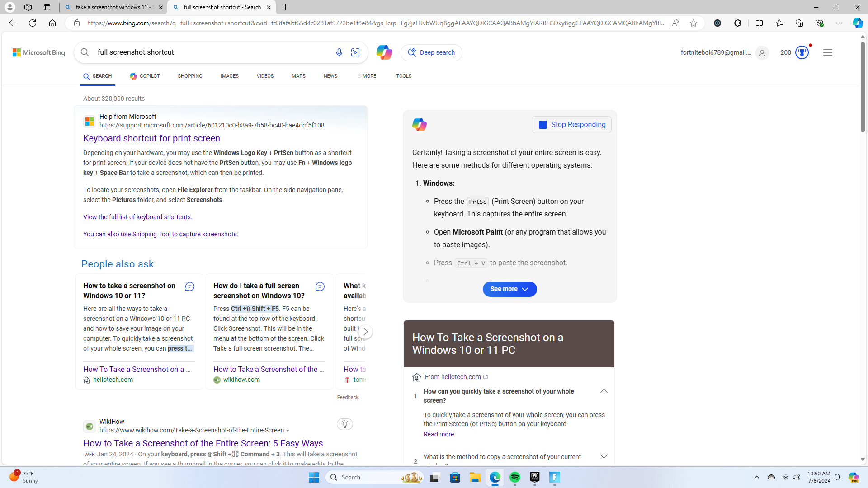The image size is (868, 488).
Task: Expand the MORE search categories menu
Action: [x=366, y=76]
